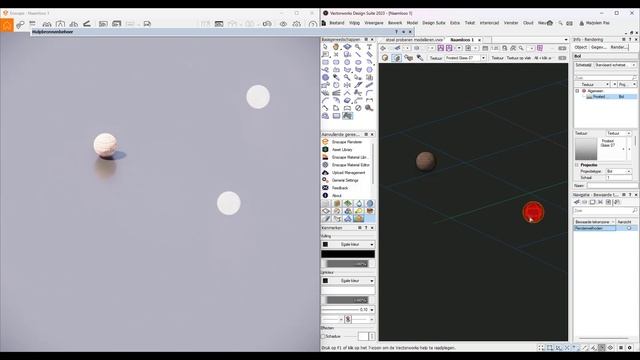Open Enscape Renderer from the toolset list
Screen dimensions: 640x360
[x=347, y=142]
